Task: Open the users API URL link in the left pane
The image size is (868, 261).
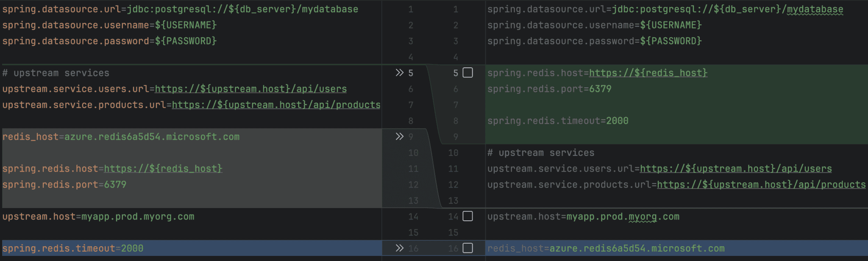Action: [250, 89]
